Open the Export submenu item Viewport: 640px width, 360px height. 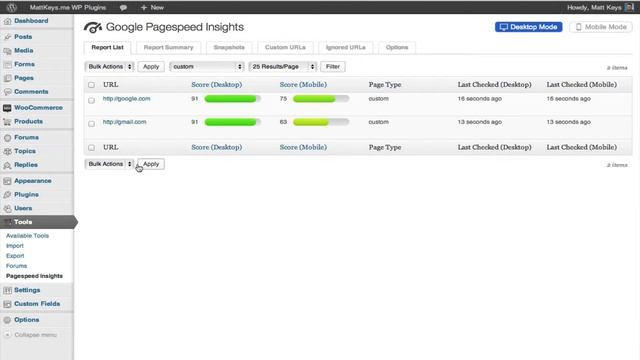[x=15, y=256]
